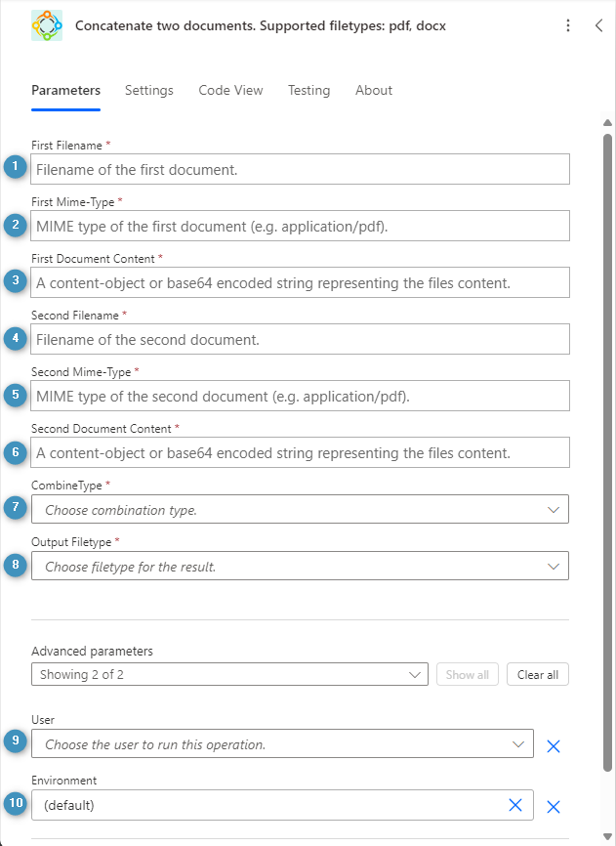Viewport: 616px width, 846px height.
Task: Focus the First Filename input field
Action: (x=300, y=169)
